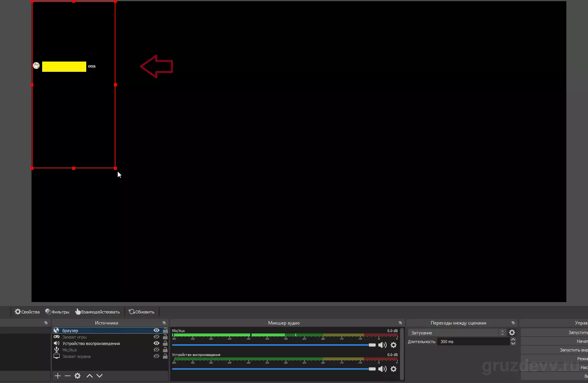Screen dimensions: 588x383
Task: Open the Фильтры toolbar item
Action: pyautogui.click(x=57, y=312)
